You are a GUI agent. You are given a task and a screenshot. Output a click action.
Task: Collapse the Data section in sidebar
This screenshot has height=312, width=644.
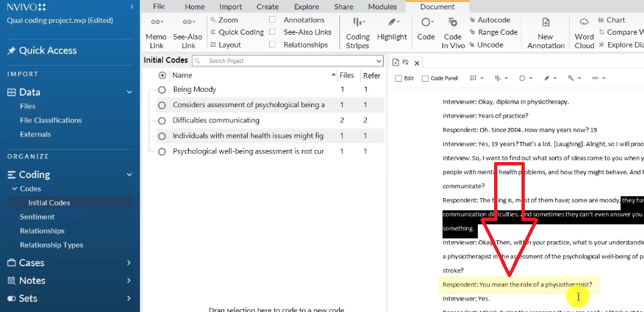click(x=129, y=92)
